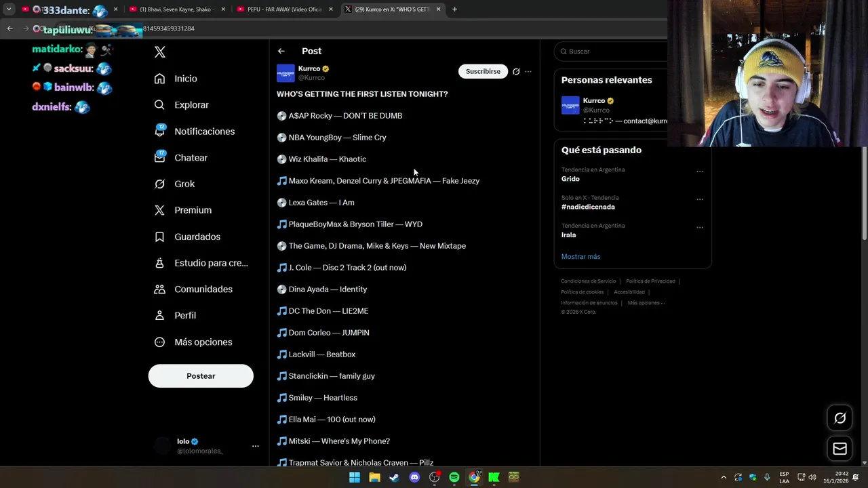The image size is (868, 488).
Task: Open three-dots menu for #nadiedicenada trend
Action: [x=700, y=199]
